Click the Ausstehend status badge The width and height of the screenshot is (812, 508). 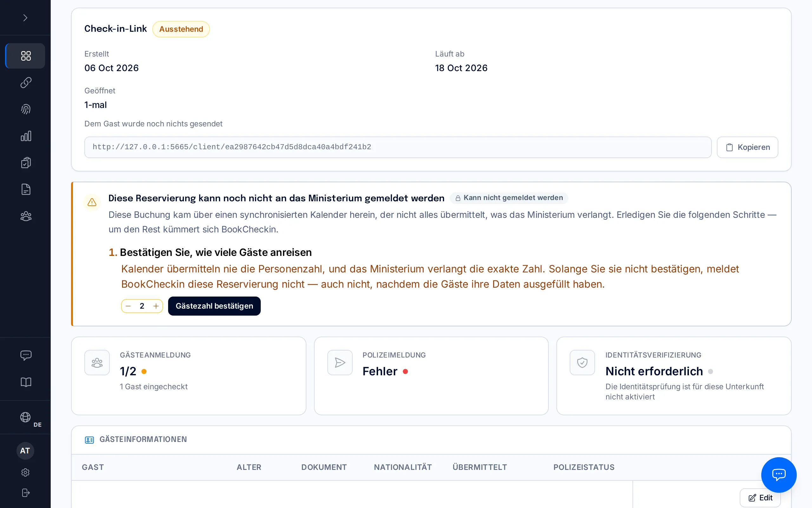coord(181,29)
